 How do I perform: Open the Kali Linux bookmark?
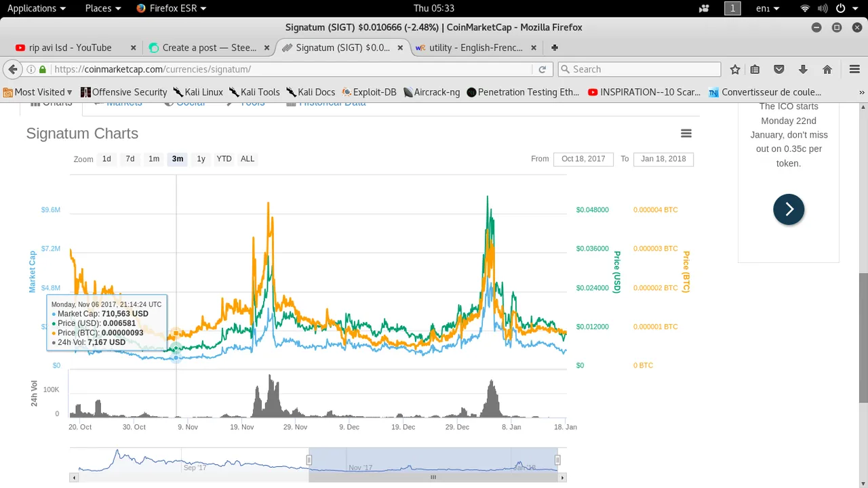click(198, 92)
